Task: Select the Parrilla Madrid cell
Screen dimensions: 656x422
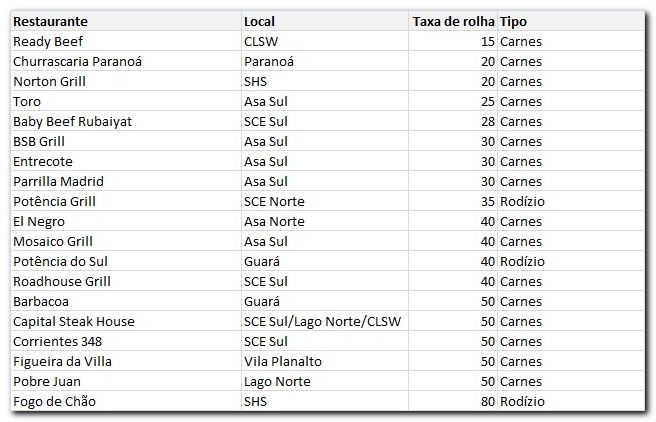Action: click(59, 181)
